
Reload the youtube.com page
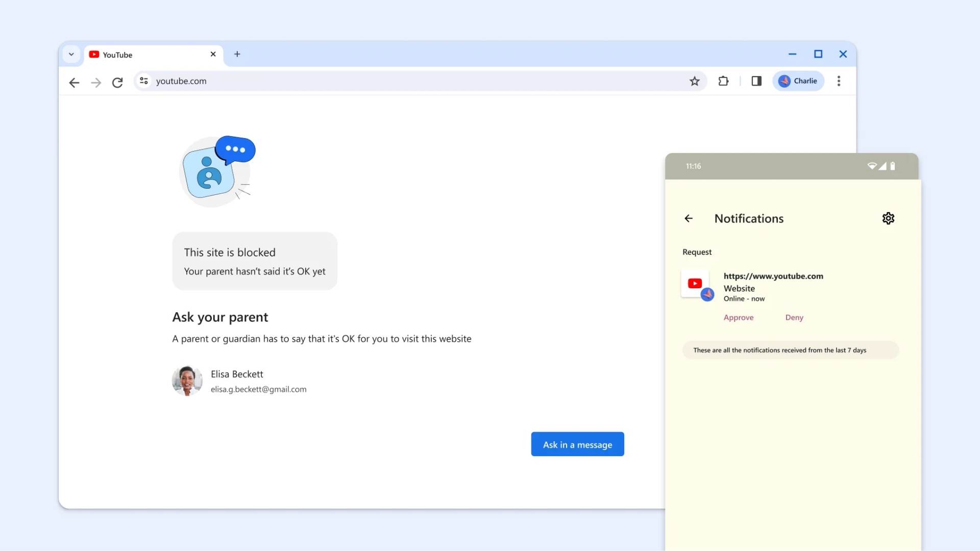(117, 82)
